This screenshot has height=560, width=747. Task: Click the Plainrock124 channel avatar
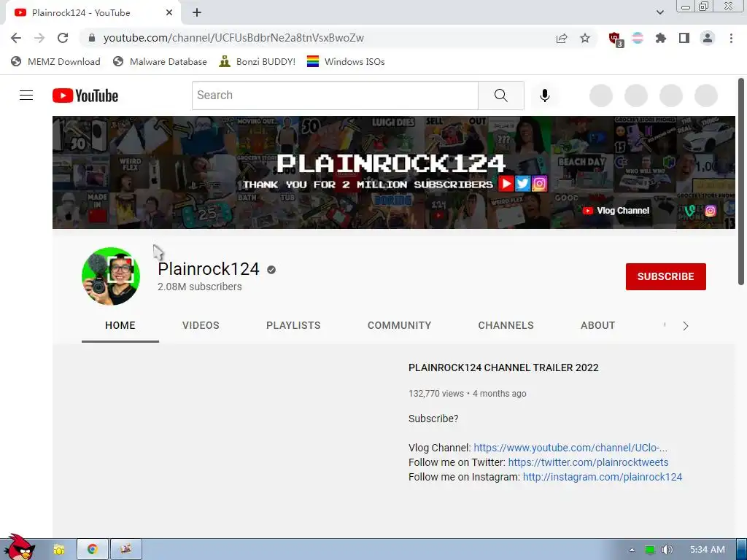click(111, 276)
